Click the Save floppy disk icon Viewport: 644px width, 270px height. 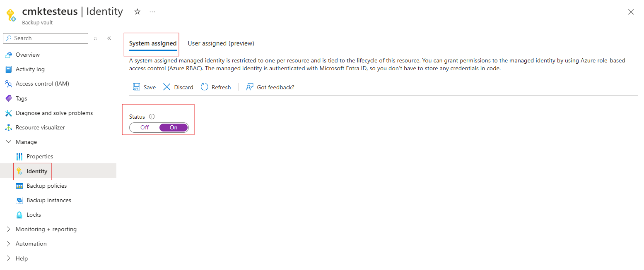pos(136,87)
